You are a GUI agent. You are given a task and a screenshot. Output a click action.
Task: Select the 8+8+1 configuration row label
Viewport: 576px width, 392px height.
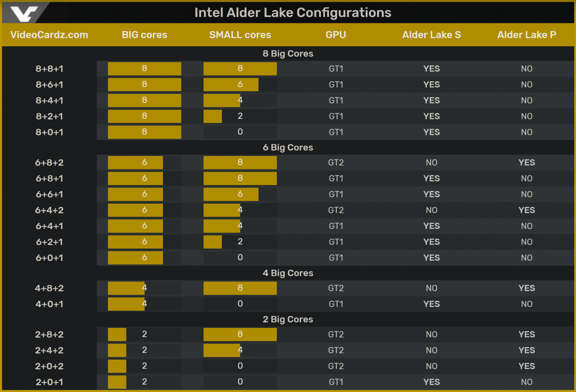(x=49, y=69)
